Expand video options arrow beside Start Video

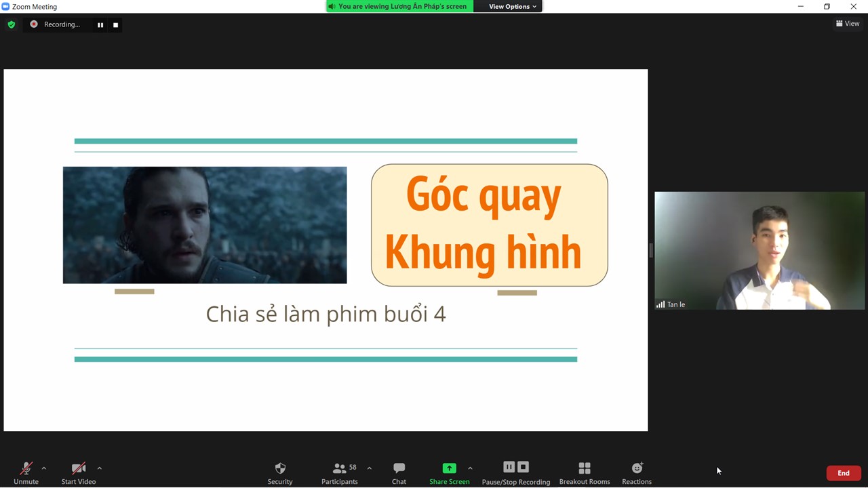[x=100, y=468]
